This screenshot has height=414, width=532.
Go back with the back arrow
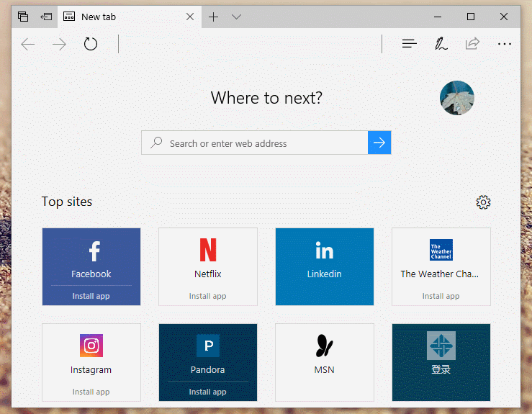pyautogui.click(x=28, y=44)
